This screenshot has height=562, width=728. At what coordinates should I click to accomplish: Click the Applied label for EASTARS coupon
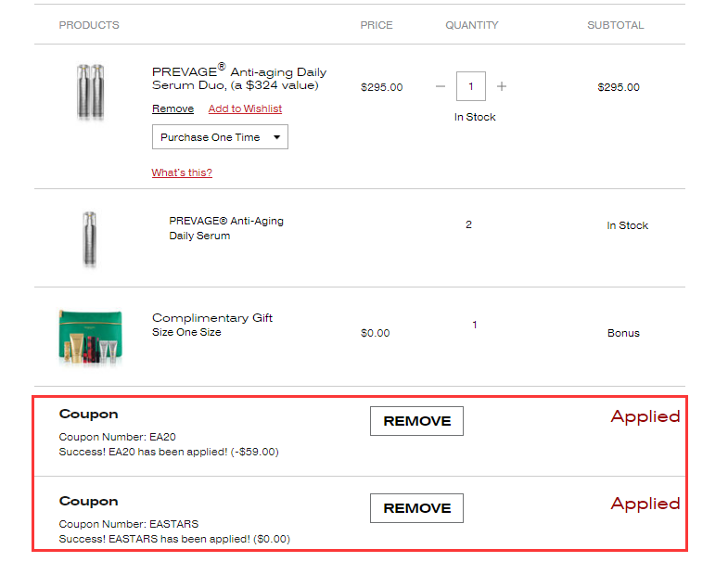point(645,504)
